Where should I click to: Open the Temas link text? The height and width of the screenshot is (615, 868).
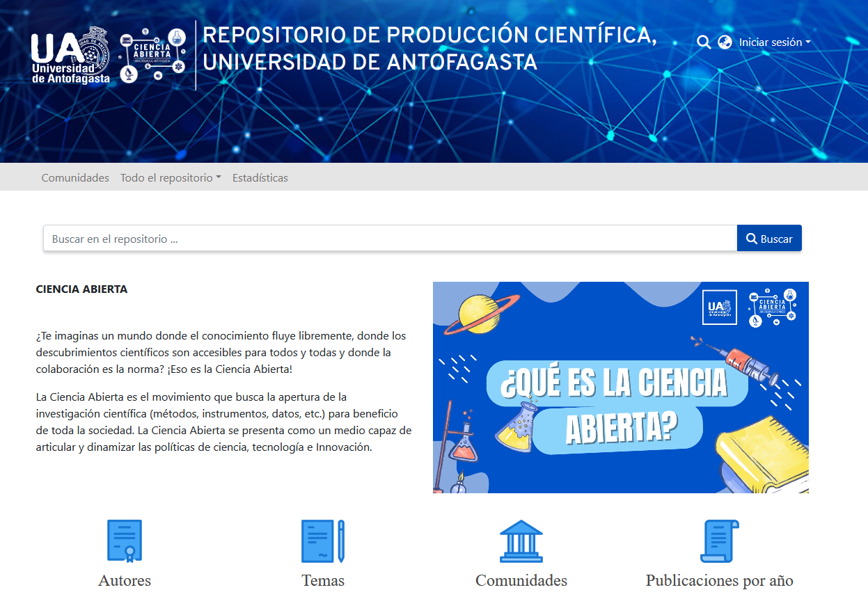(x=323, y=580)
